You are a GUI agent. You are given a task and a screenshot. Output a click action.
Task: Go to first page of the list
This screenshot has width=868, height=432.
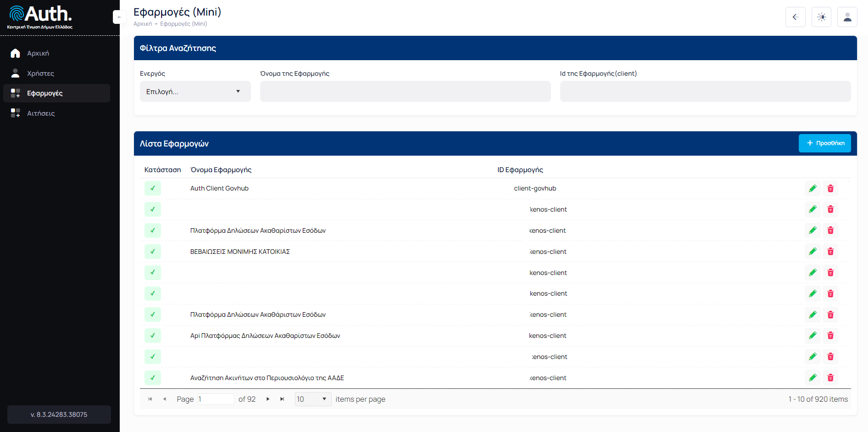pos(150,399)
